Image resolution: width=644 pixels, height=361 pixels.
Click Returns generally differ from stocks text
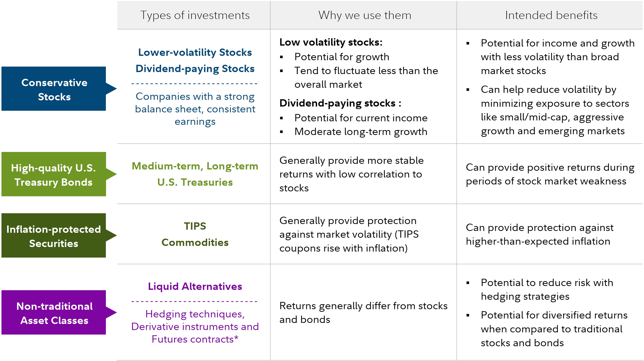point(363,306)
